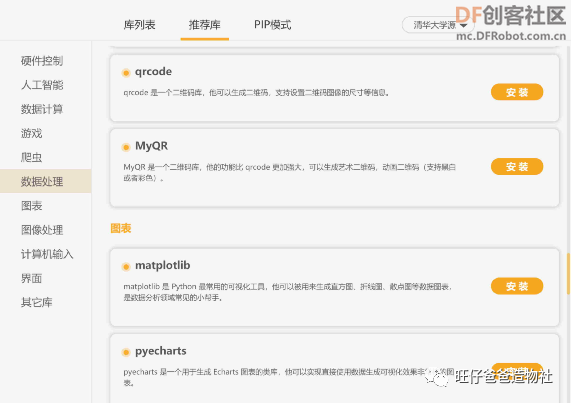Click the orange dot beside MyQR
This screenshot has width=571, height=403.
click(126, 147)
